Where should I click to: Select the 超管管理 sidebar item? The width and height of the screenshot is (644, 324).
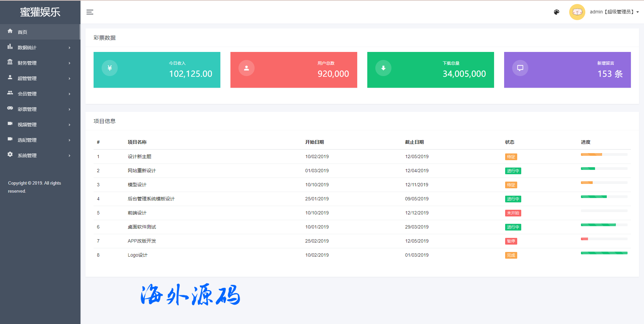point(27,78)
